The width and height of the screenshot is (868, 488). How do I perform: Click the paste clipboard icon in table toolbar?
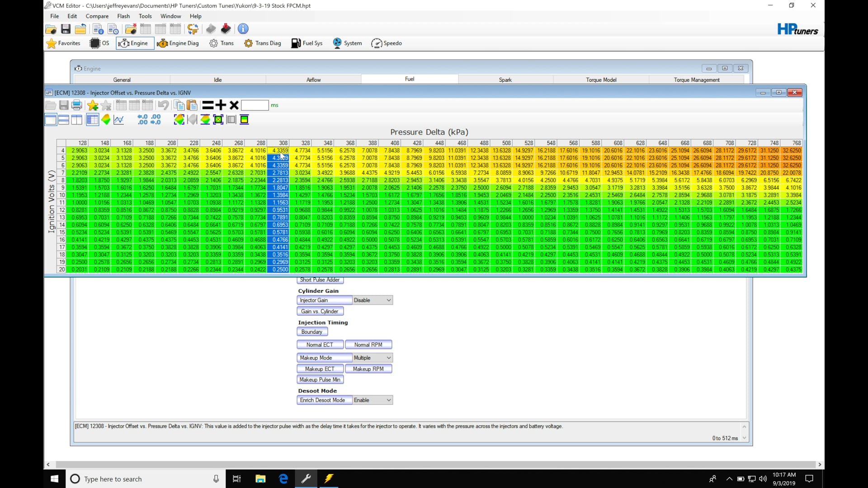192,106
